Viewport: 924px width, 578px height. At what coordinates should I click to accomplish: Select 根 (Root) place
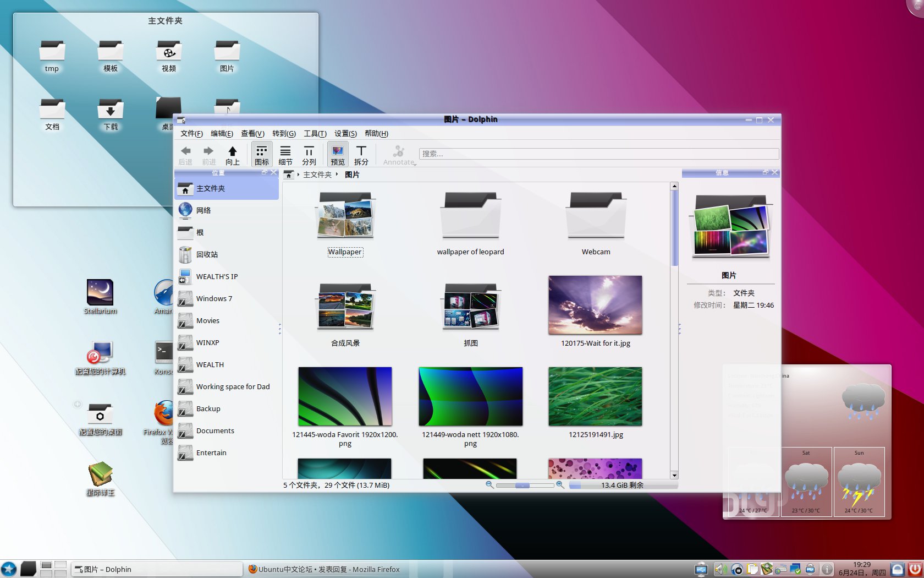click(227, 232)
